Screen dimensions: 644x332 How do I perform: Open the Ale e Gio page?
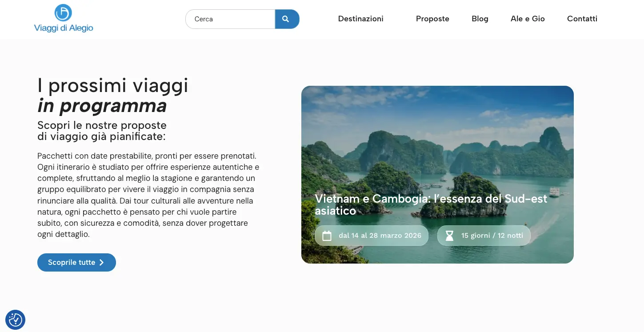(x=528, y=19)
